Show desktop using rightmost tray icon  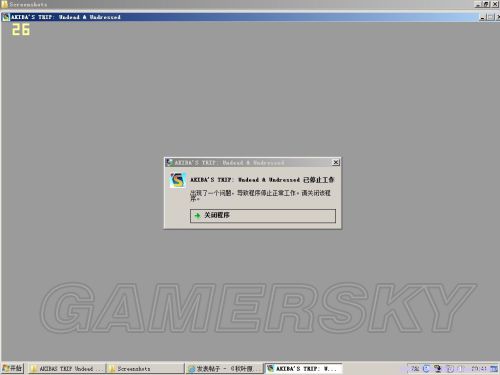[x=494, y=369]
